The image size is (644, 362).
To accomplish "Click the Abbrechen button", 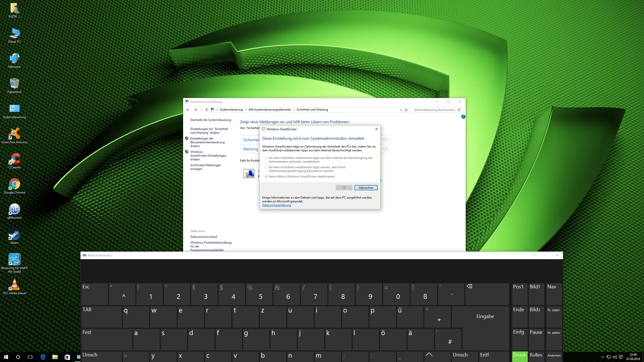I will coord(366,188).
